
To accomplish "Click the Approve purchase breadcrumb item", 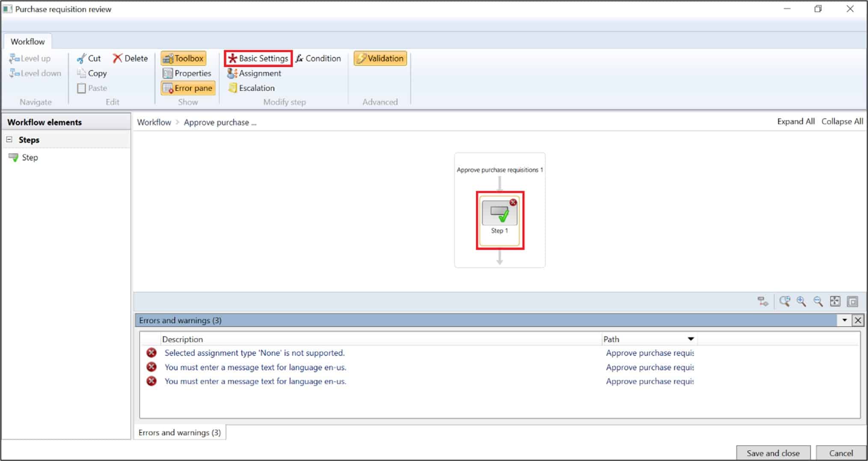I will pyautogui.click(x=220, y=122).
